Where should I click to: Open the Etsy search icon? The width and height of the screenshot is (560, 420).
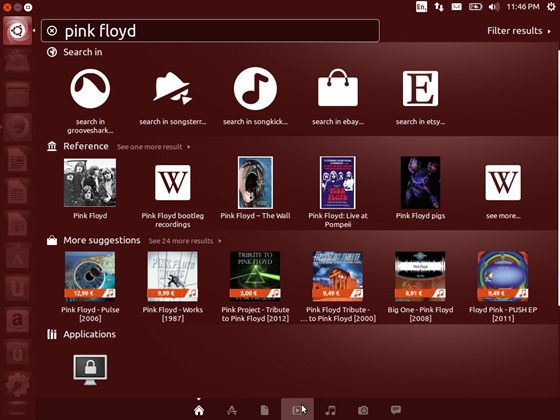[x=420, y=89]
